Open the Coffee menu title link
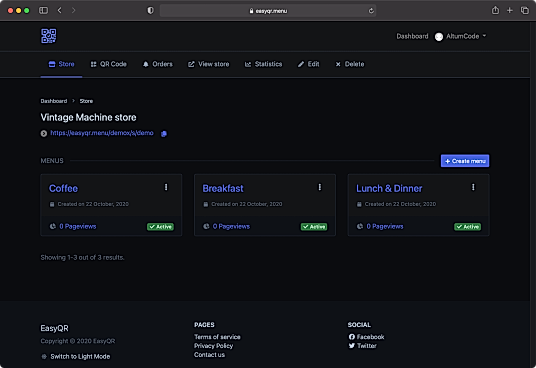536x368 pixels. [63, 189]
